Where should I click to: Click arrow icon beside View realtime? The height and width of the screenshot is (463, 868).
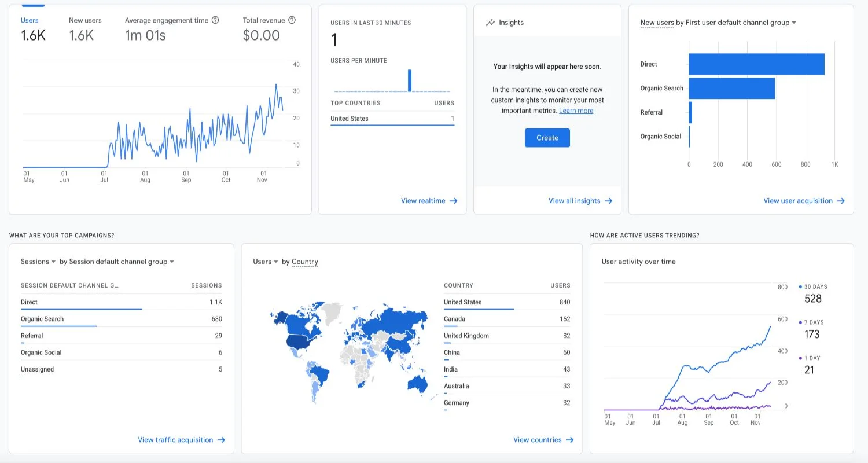coord(454,201)
